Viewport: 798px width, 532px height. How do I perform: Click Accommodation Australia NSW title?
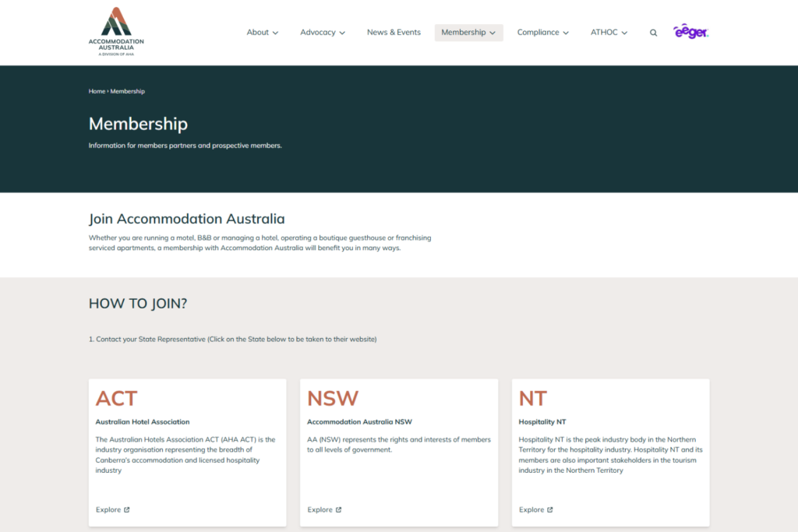pos(359,421)
